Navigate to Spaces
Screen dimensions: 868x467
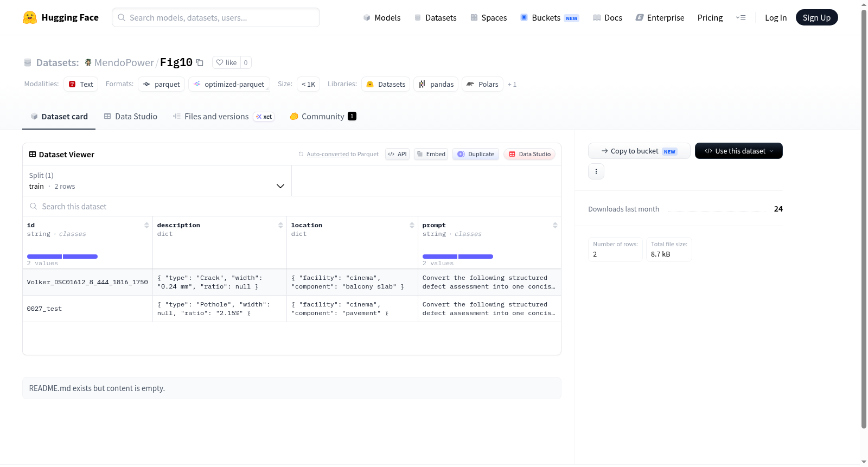(489, 17)
